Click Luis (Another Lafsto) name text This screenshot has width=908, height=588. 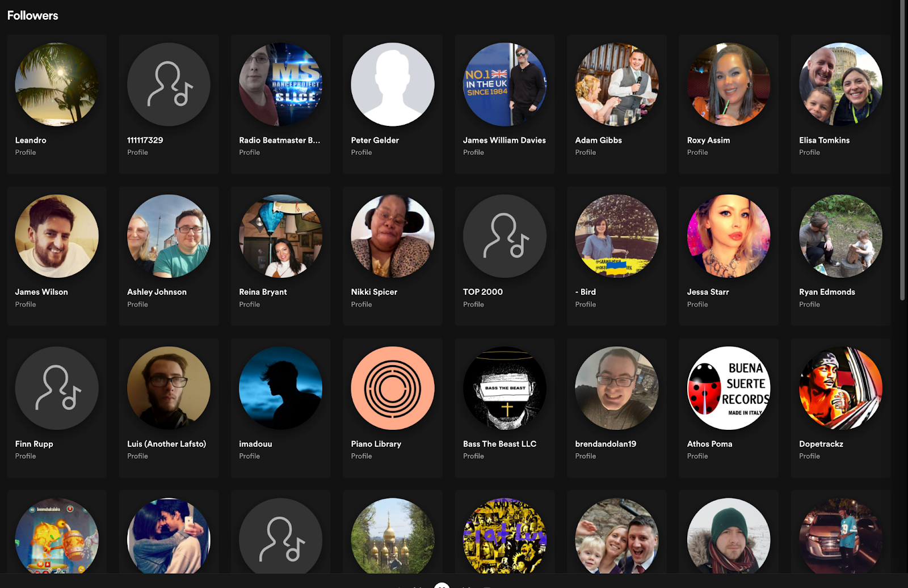(167, 444)
